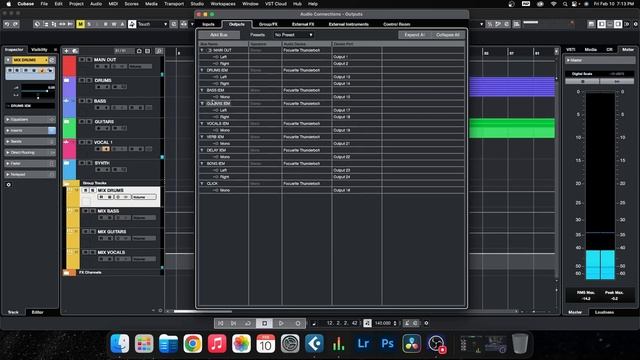640x360 pixels.
Task: Expand the Equalizers section in the Inspector
Action: pyautogui.click(x=30, y=120)
